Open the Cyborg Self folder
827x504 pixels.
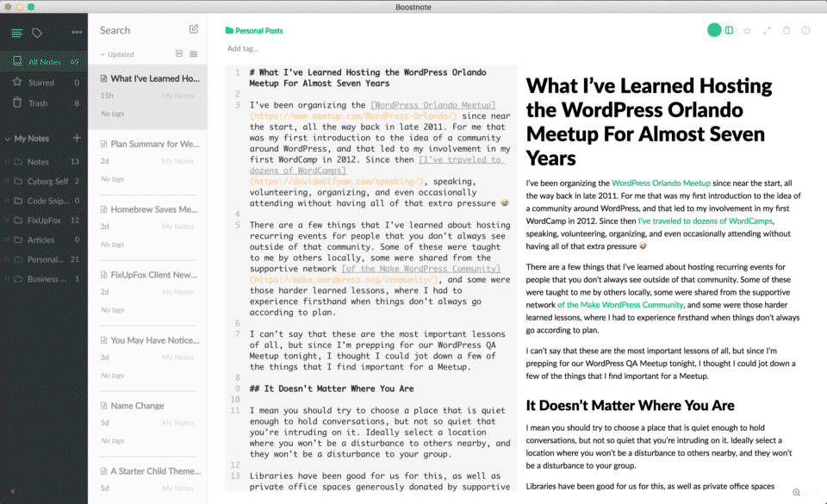click(x=44, y=182)
